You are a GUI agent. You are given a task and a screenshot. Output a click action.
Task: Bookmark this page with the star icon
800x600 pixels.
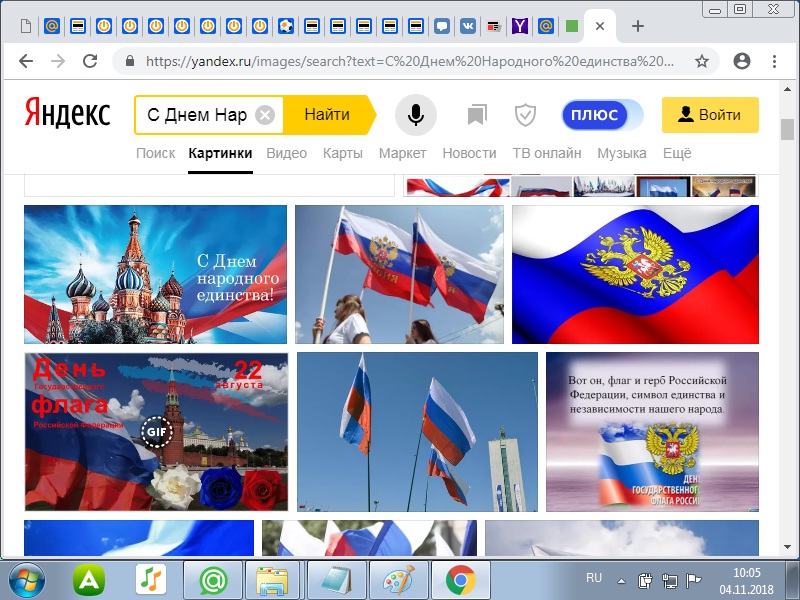click(702, 61)
